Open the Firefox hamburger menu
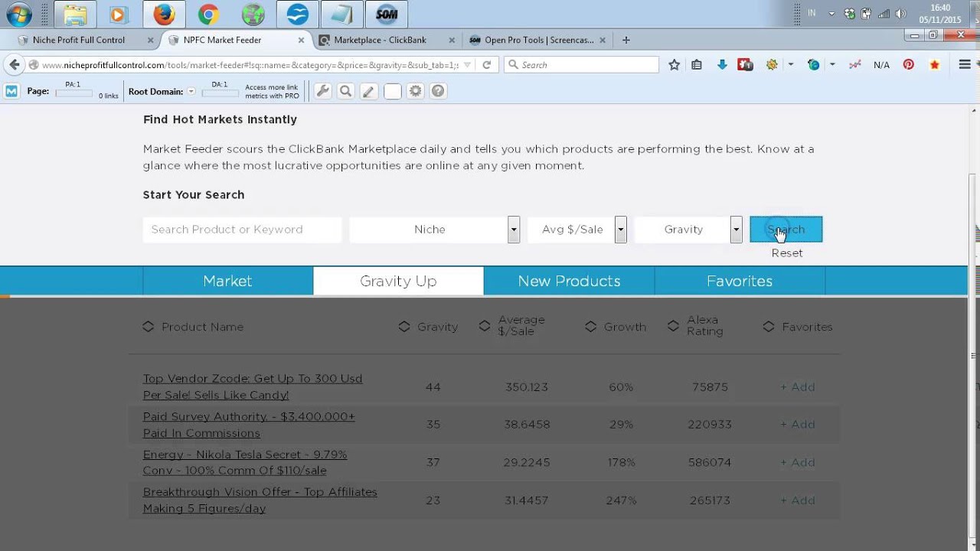The height and width of the screenshot is (551, 980). 965,65
